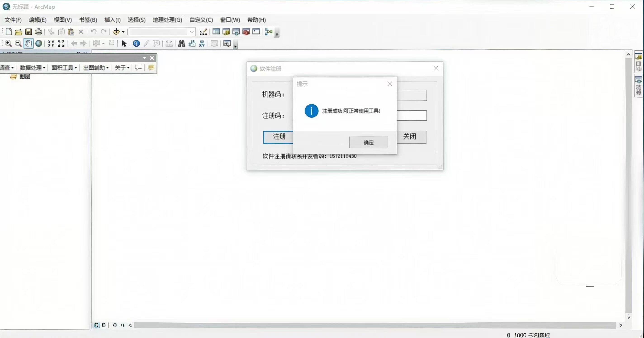644x338 pixels.
Task: Open the 目录 side tab
Action: pos(639,62)
